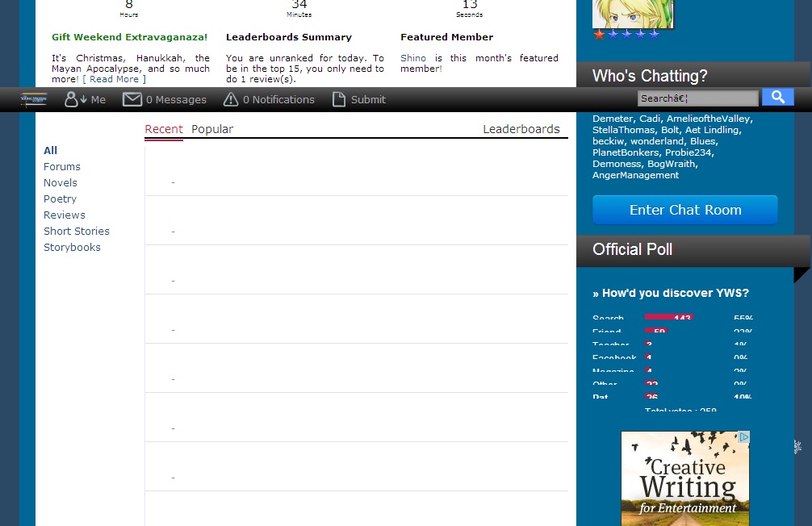Open chatter Demeter's profile link
Image resolution: width=812 pixels, height=526 pixels.
coord(613,119)
